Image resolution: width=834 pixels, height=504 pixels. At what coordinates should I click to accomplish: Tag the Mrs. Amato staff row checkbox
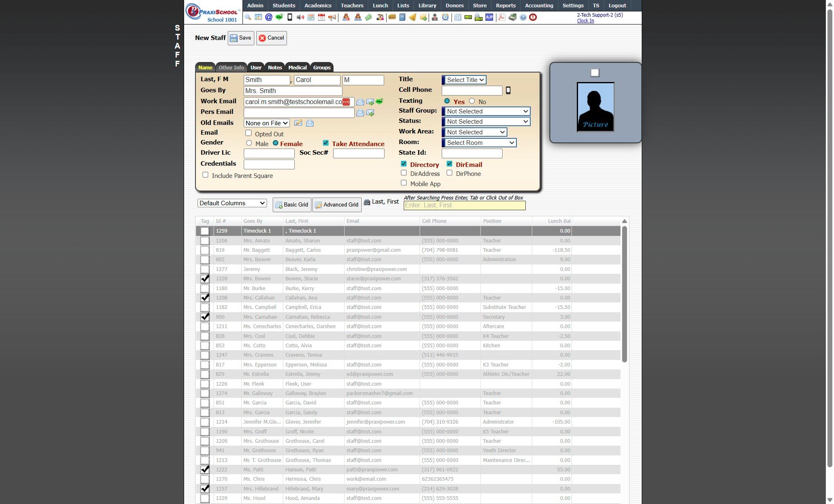point(205,241)
